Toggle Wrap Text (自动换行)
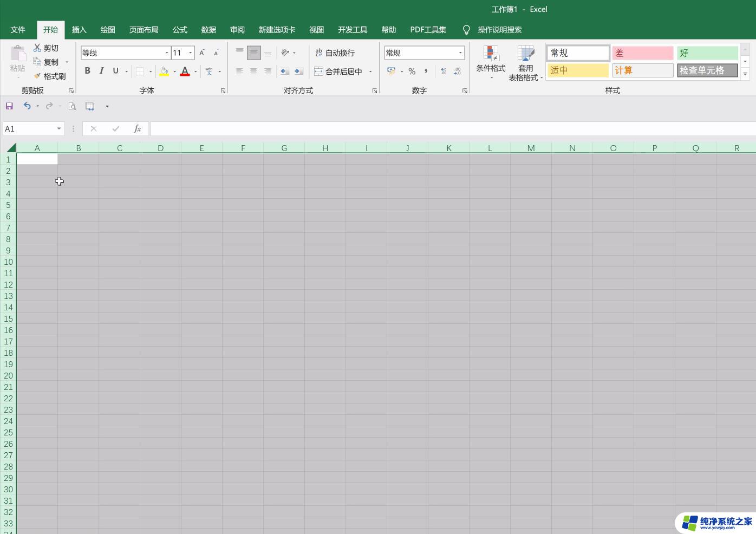This screenshot has height=534, width=756. (x=335, y=53)
